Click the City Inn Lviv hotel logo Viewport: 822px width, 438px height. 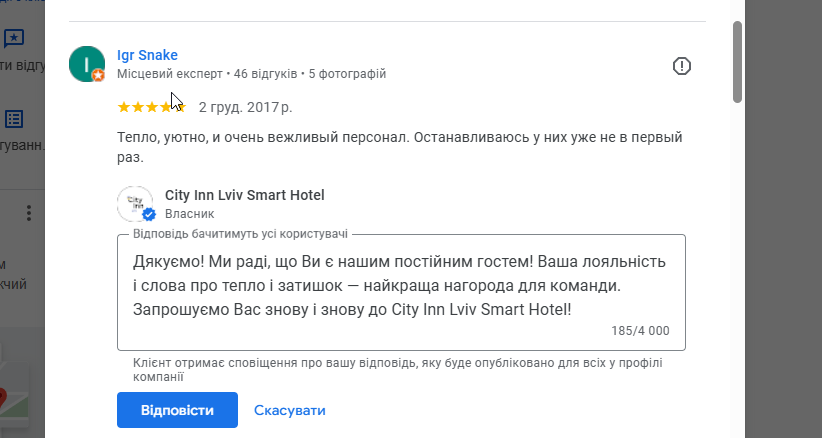[135, 203]
